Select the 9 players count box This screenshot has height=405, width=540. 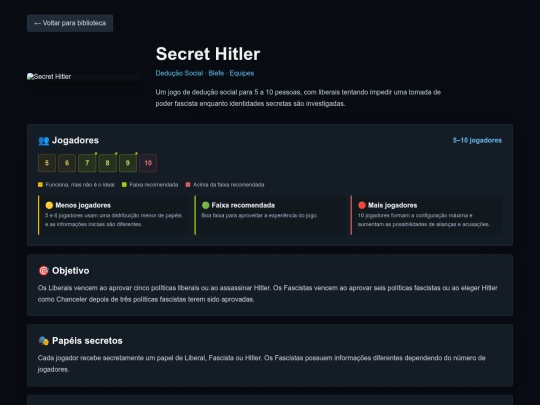click(128, 163)
